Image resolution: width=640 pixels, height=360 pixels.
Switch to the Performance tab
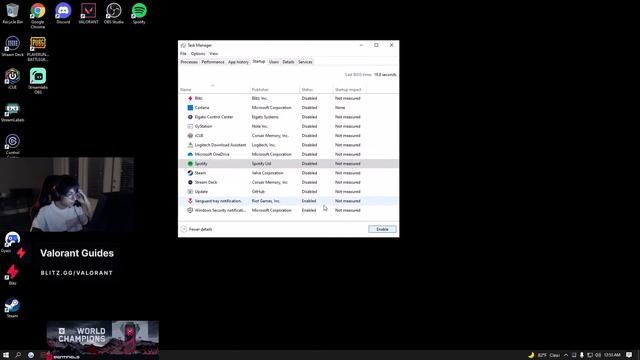[x=213, y=62]
